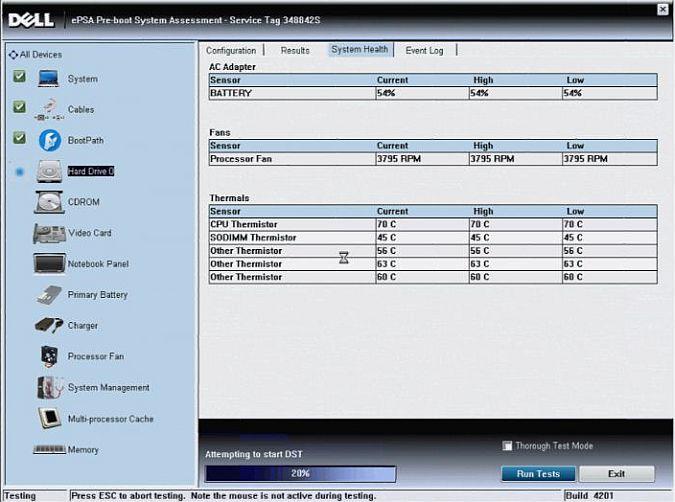The image size is (675, 502).
Task: Click the AC Adapter section heading
Action: point(232,67)
